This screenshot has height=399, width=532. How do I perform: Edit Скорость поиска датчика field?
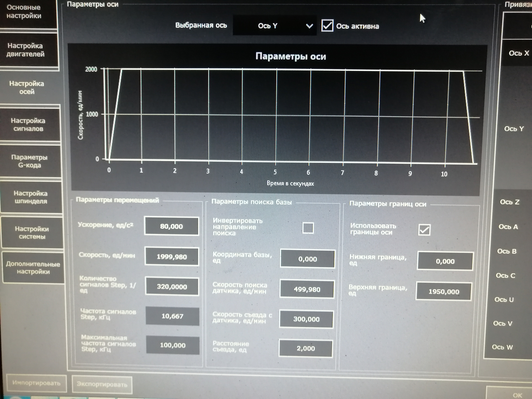pyautogui.click(x=307, y=289)
